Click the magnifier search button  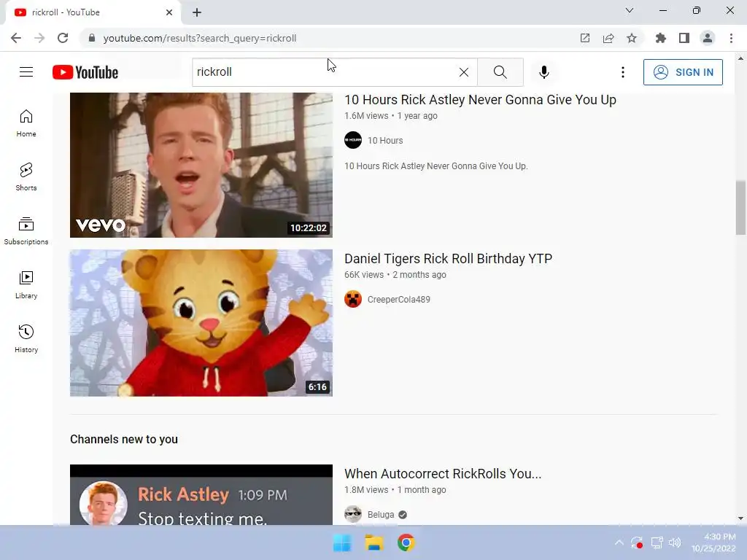click(x=500, y=72)
